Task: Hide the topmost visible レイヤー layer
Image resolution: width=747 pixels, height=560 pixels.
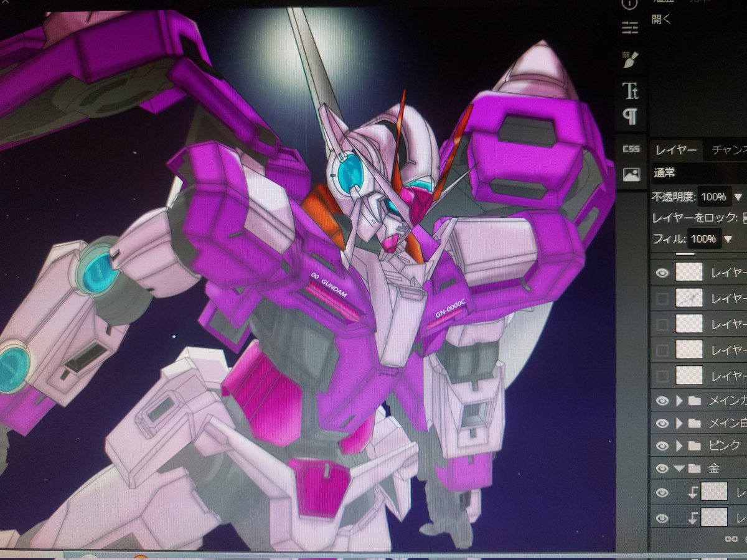Action: [x=662, y=273]
